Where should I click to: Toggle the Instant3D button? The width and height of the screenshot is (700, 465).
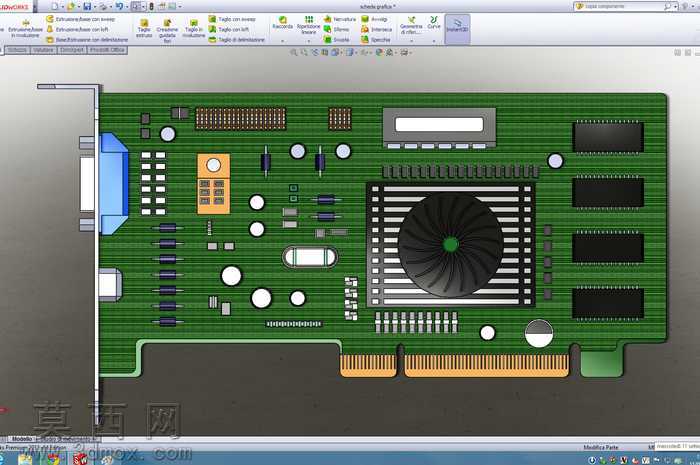tap(457, 28)
